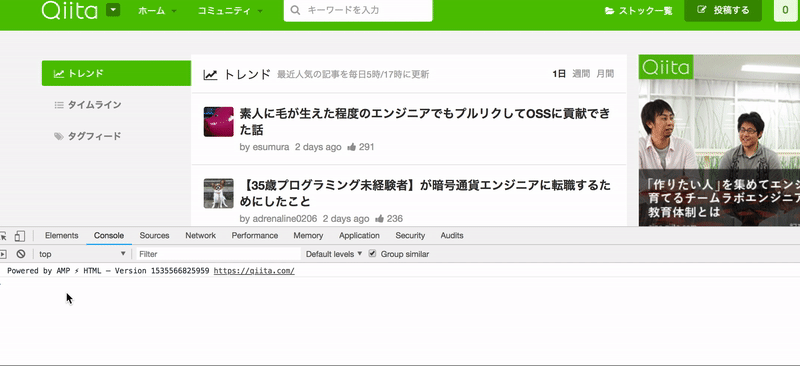Switch to the Security tab
This screenshot has width=800, height=366.
[x=410, y=235]
